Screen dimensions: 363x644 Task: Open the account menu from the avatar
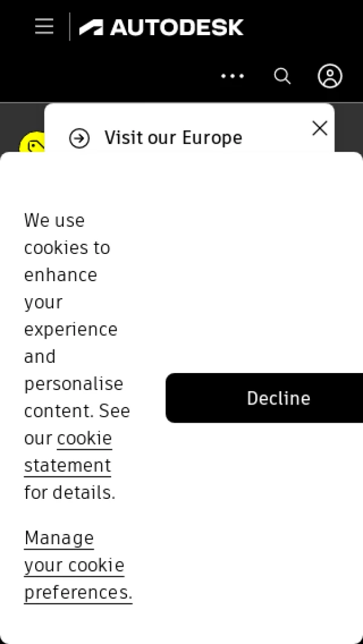click(330, 76)
